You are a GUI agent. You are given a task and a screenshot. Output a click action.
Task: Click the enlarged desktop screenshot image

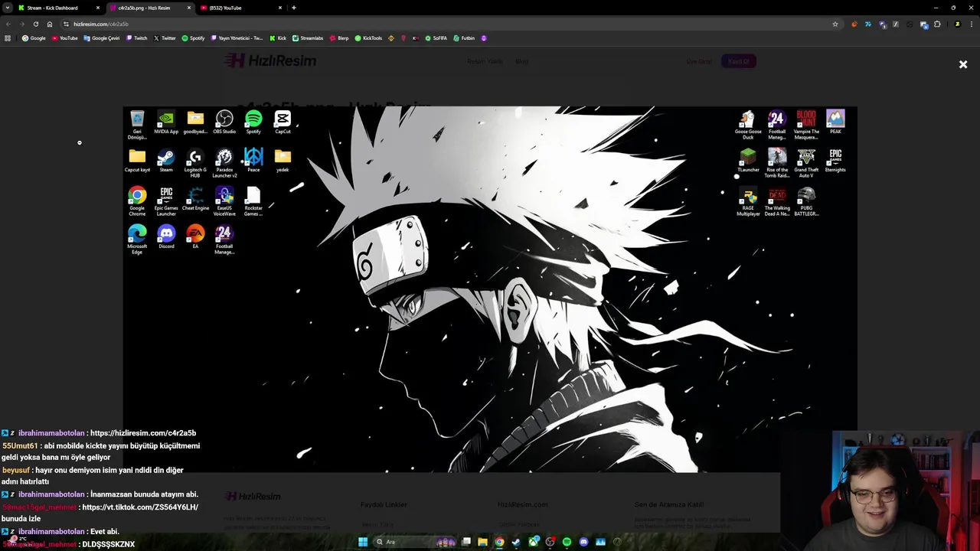click(x=490, y=289)
